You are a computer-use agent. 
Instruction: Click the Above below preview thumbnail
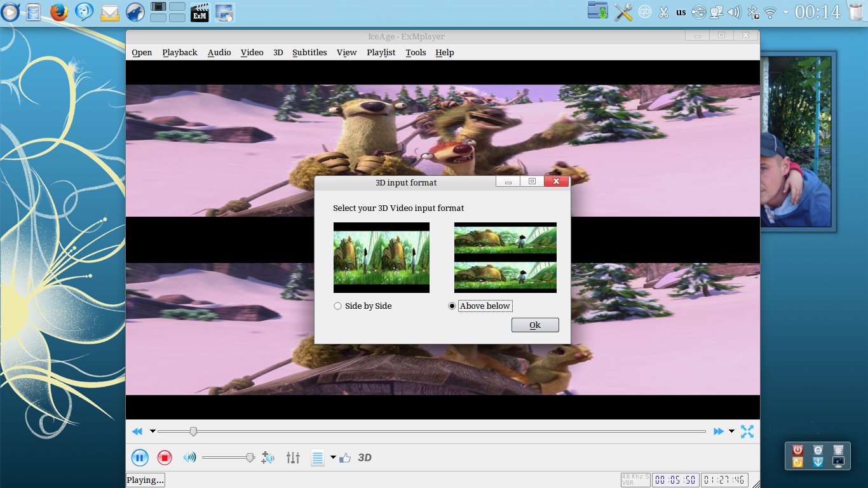coord(505,257)
